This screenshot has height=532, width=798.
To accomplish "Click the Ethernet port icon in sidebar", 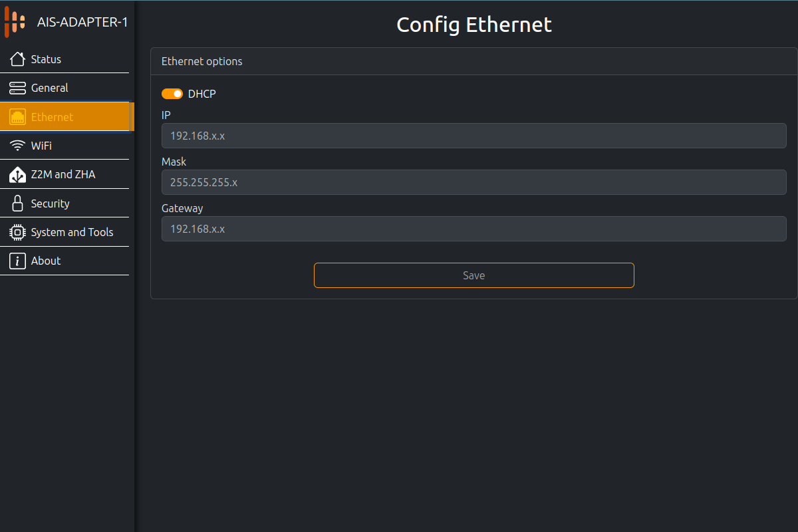I will [18, 117].
